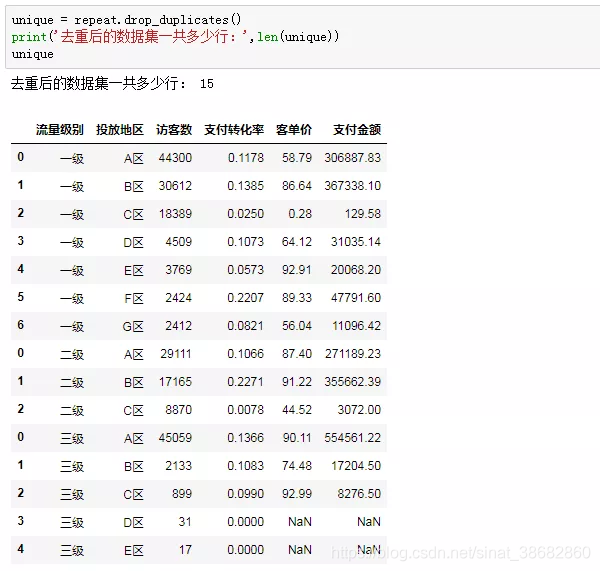This screenshot has width=600, height=571.
Task: Click the visitor count 29111
Action: click(x=176, y=354)
